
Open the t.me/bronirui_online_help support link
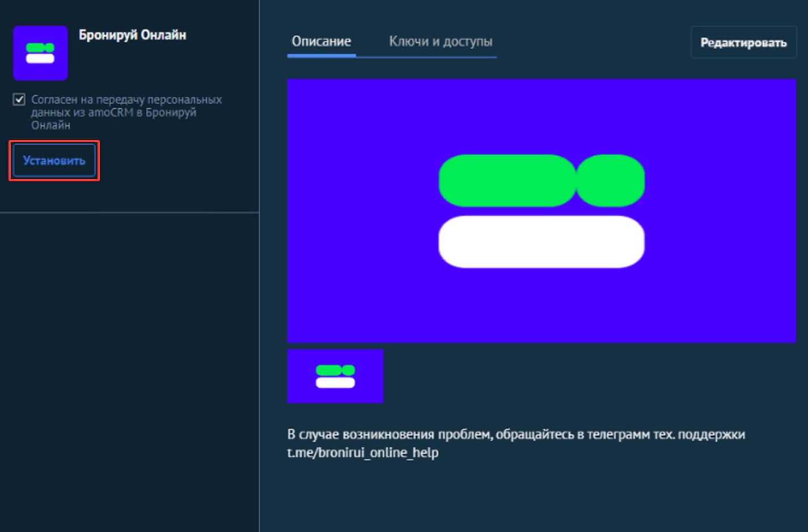(x=363, y=453)
